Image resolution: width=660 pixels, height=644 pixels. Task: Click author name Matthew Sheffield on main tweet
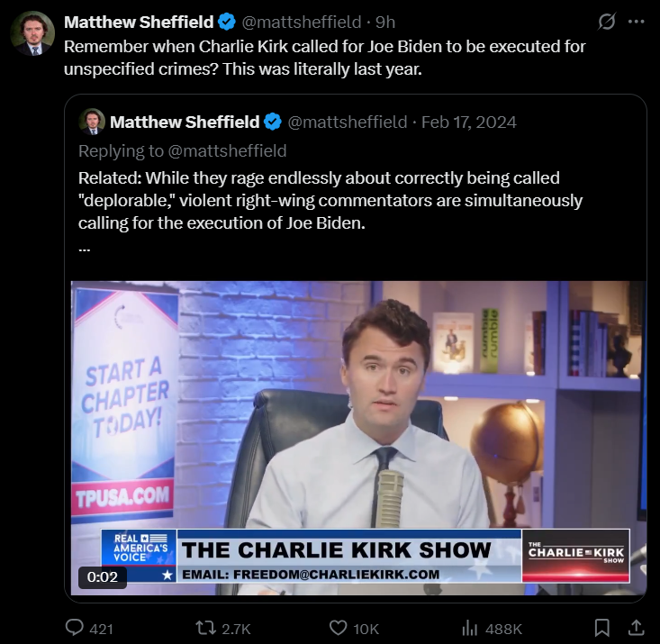(139, 22)
